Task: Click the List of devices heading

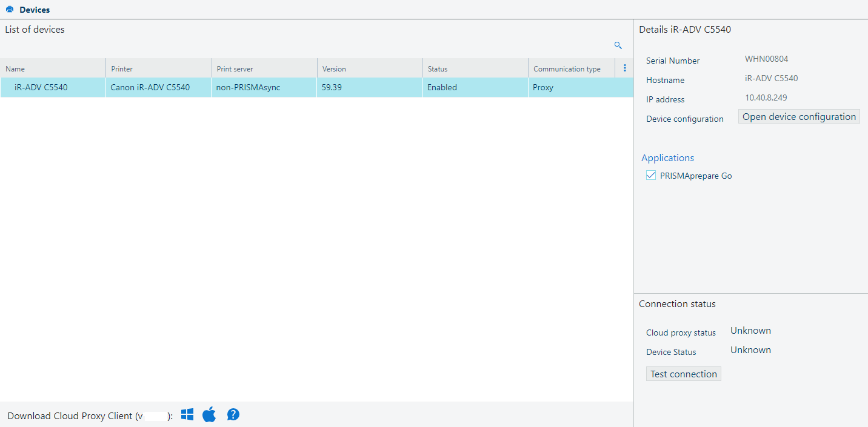Action: pyautogui.click(x=35, y=29)
